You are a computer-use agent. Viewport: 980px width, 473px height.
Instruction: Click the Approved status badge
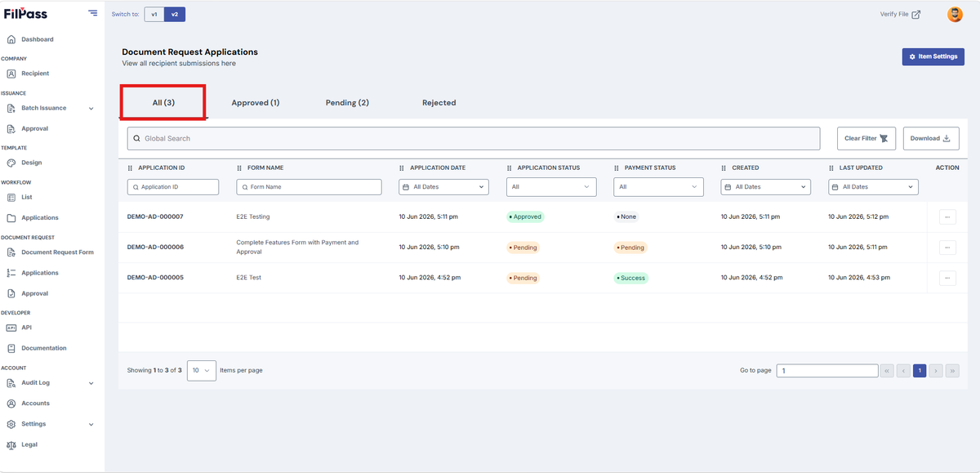coord(525,217)
